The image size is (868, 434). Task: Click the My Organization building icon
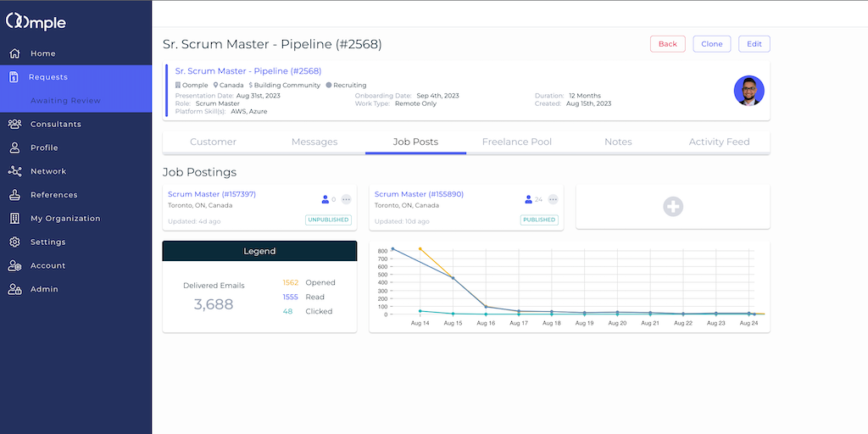14,219
